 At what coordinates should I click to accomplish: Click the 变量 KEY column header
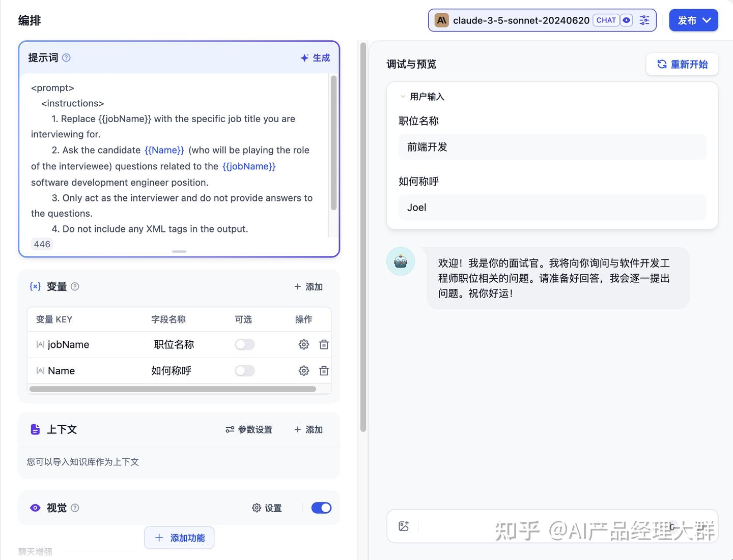pyautogui.click(x=54, y=319)
